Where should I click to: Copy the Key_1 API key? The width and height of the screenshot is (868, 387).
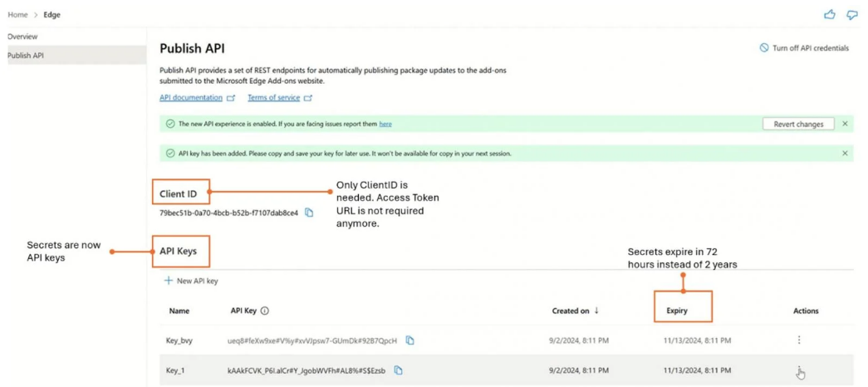pos(398,370)
